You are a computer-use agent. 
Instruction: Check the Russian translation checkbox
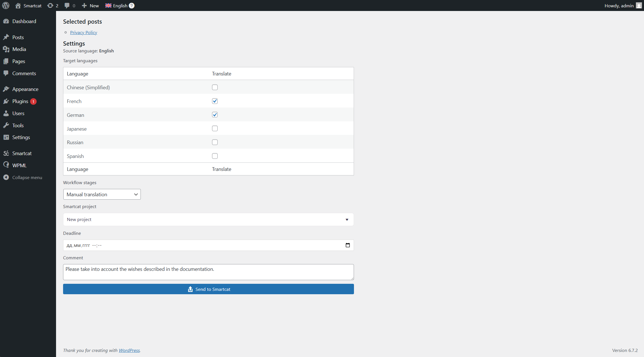click(x=215, y=142)
